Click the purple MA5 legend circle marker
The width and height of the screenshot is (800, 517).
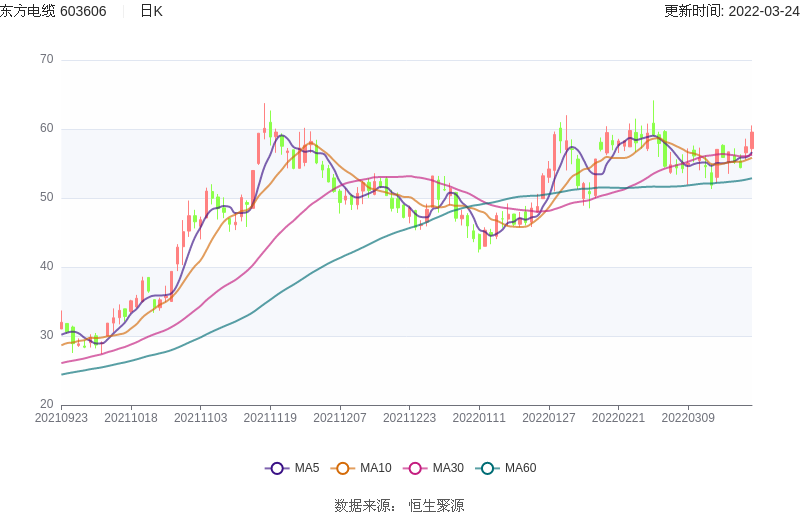point(277,468)
